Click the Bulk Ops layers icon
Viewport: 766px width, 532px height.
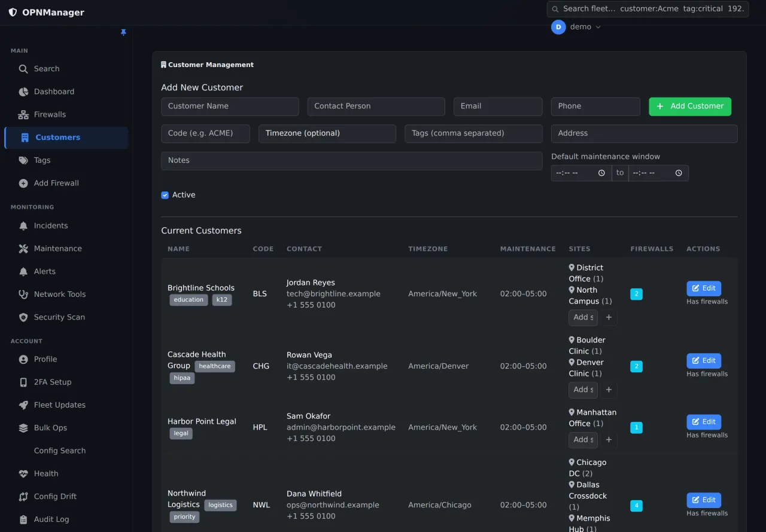23,428
